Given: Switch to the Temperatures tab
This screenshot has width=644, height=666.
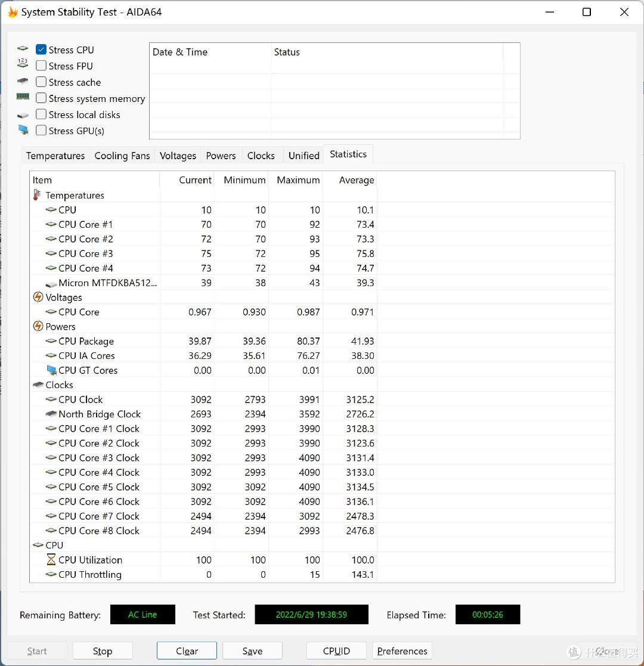Looking at the screenshot, I should pos(55,156).
